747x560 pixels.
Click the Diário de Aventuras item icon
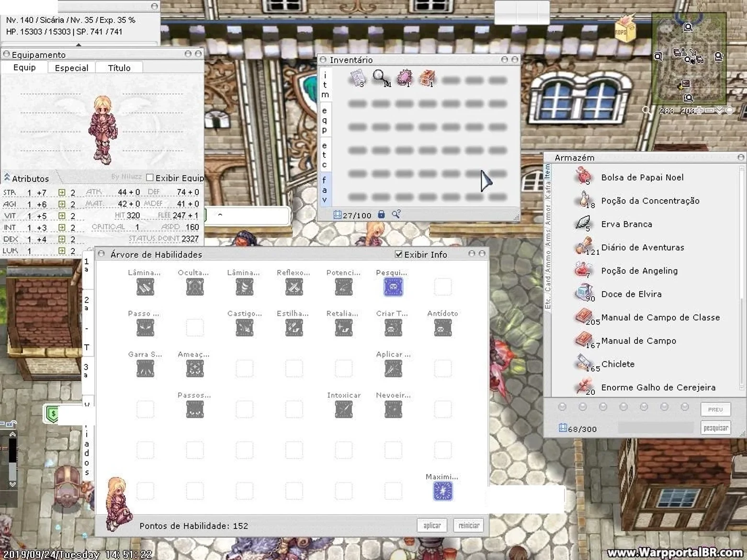tap(584, 246)
